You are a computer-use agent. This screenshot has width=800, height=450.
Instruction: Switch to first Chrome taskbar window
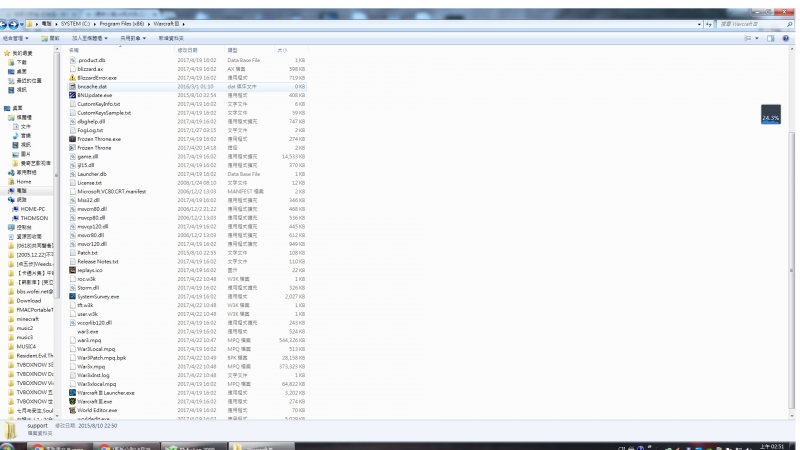click(x=60, y=447)
